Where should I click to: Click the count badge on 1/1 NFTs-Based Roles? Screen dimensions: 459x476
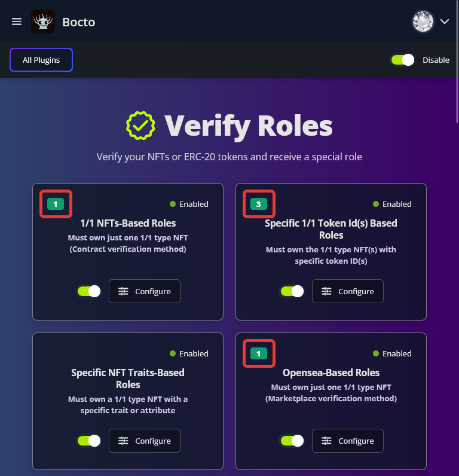point(56,204)
